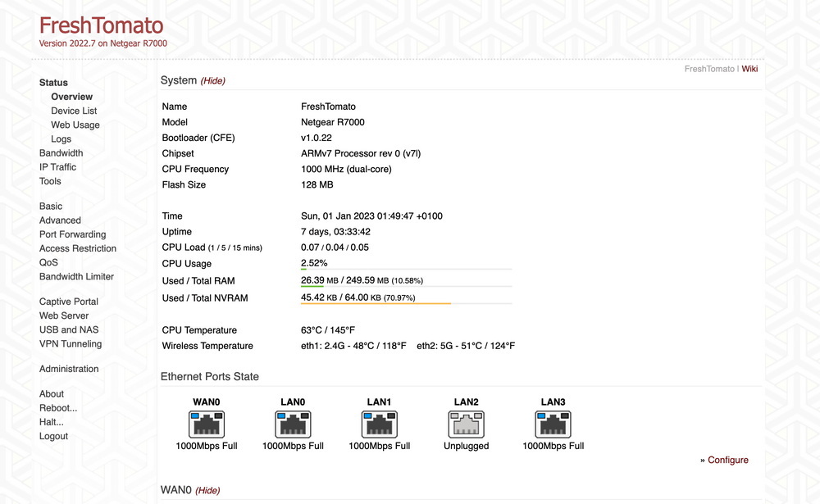820x504 pixels.
Task: Click the Name value 'FreshTomato'
Action: (329, 107)
